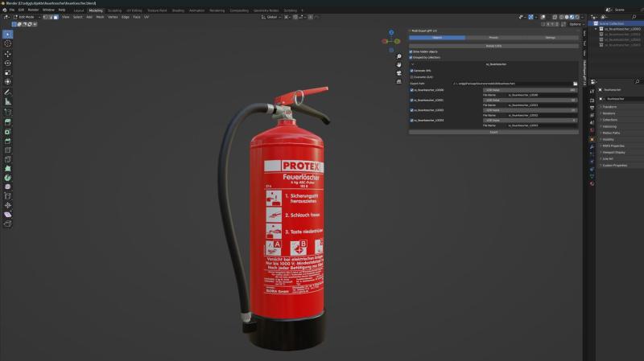Select the Select Box tool
The height and width of the screenshot is (361, 644).
tap(8, 35)
